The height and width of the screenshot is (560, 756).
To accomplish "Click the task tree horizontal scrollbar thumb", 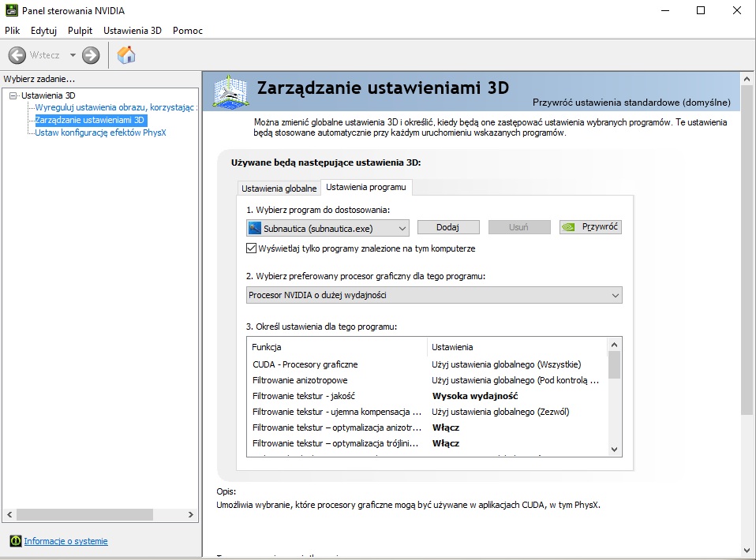I will [85, 515].
